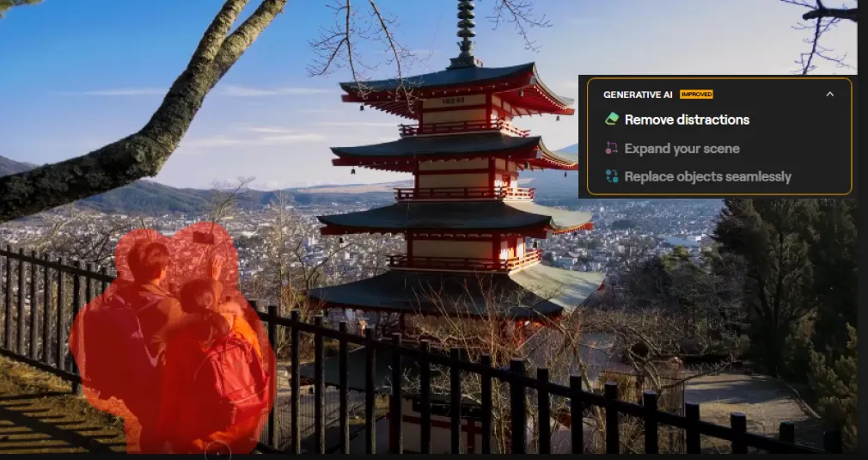This screenshot has height=460, width=868.
Task: Click the red masked area over the people
Action: [172, 344]
